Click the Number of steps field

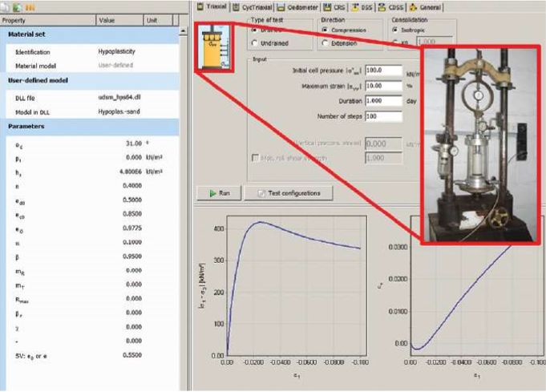point(382,116)
